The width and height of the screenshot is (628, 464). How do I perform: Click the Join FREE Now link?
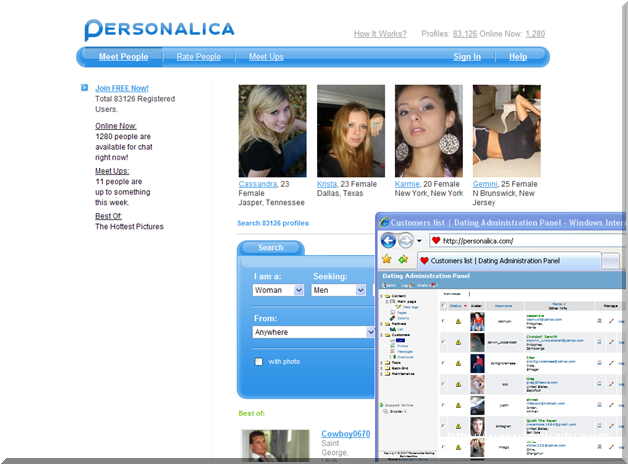tap(122, 88)
